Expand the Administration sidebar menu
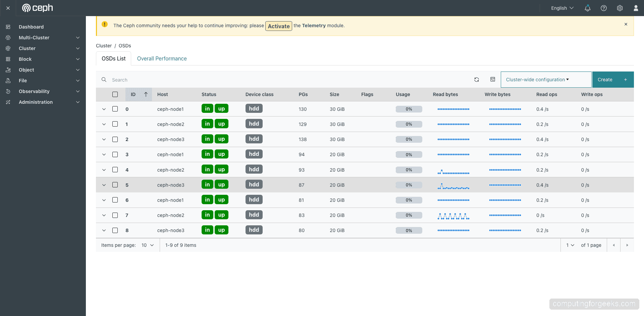 coord(36,102)
